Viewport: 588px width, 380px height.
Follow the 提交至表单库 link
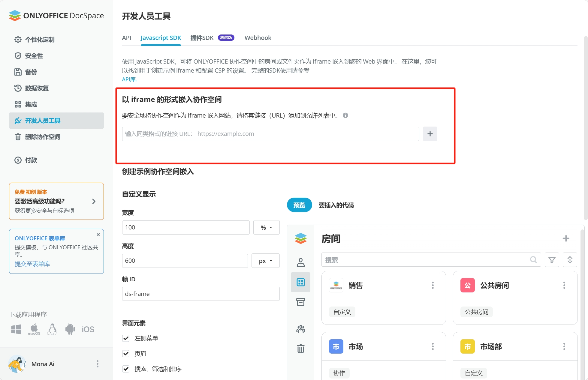tap(32, 264)
